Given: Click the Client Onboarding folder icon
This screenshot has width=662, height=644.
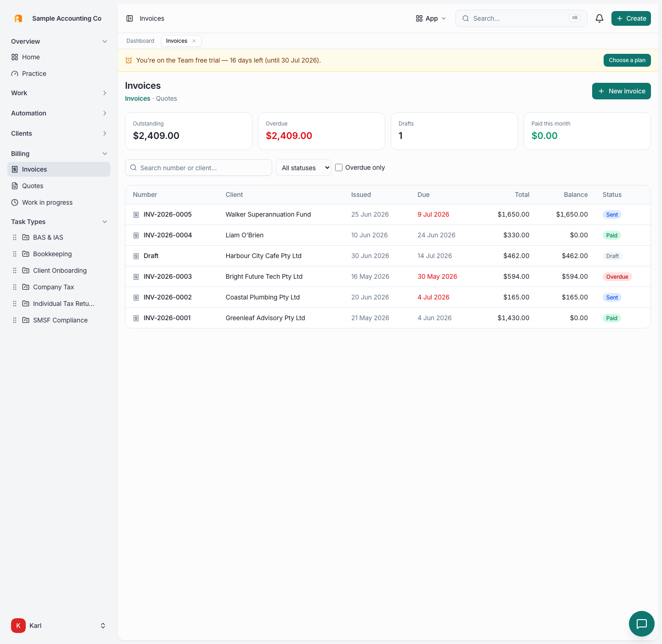Looking at the screenshot, I should [26, 270].
